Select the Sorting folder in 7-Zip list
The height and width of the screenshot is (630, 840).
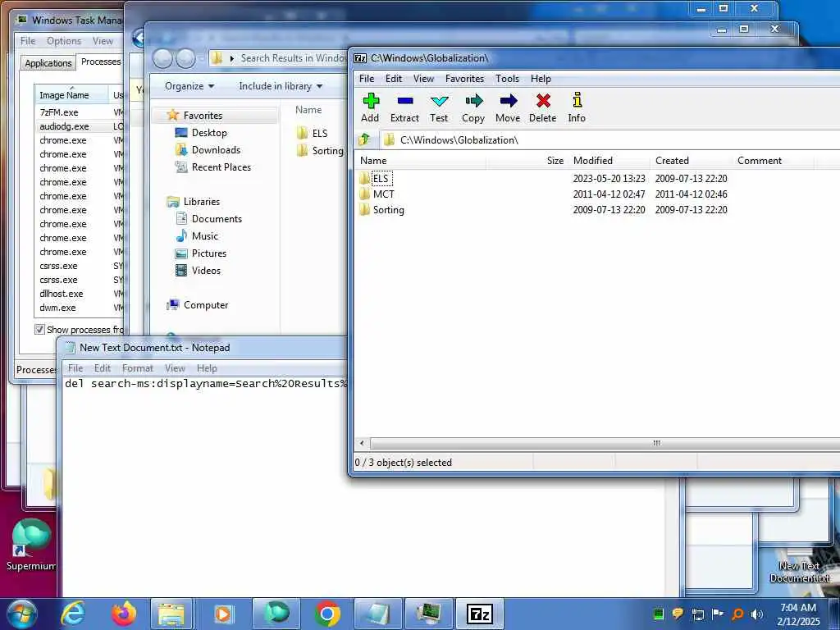pyautogui.click(x=381, y=210)
